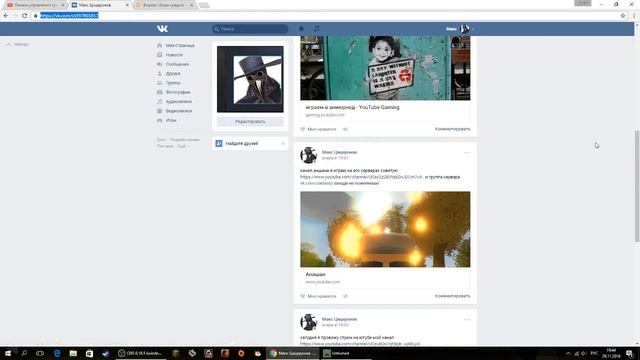640x360 pixels.
Task: Open taskbar search magnifier
Action: tap(24, 353)
